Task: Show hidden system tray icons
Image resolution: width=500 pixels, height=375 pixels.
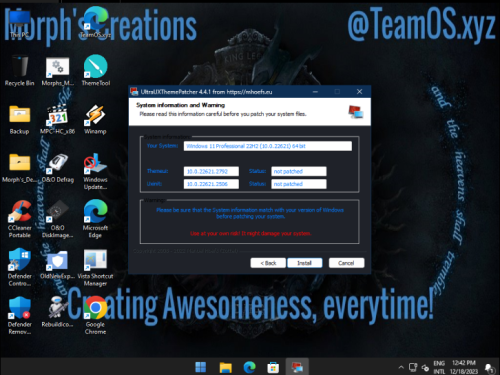Action: pos(401,367)
